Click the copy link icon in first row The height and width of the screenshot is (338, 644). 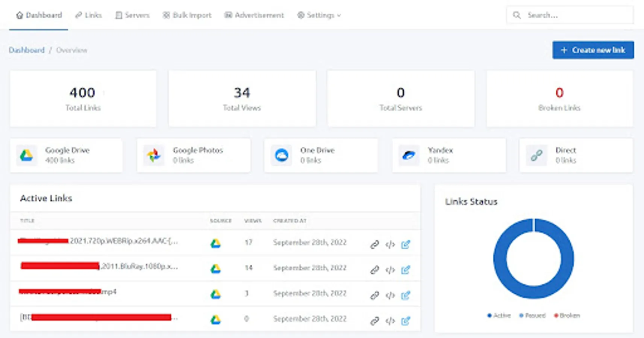[374, 244]
